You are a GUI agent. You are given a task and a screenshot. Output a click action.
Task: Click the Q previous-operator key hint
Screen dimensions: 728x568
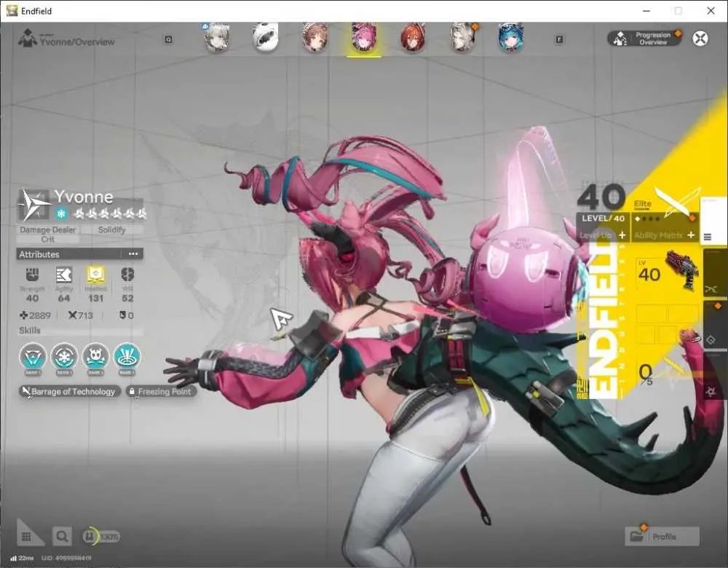coord(169,39)
